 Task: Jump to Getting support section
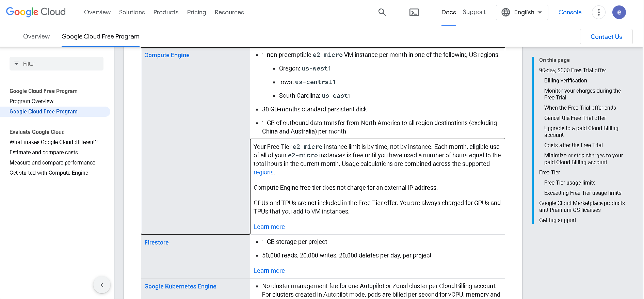tap(558, 220)
